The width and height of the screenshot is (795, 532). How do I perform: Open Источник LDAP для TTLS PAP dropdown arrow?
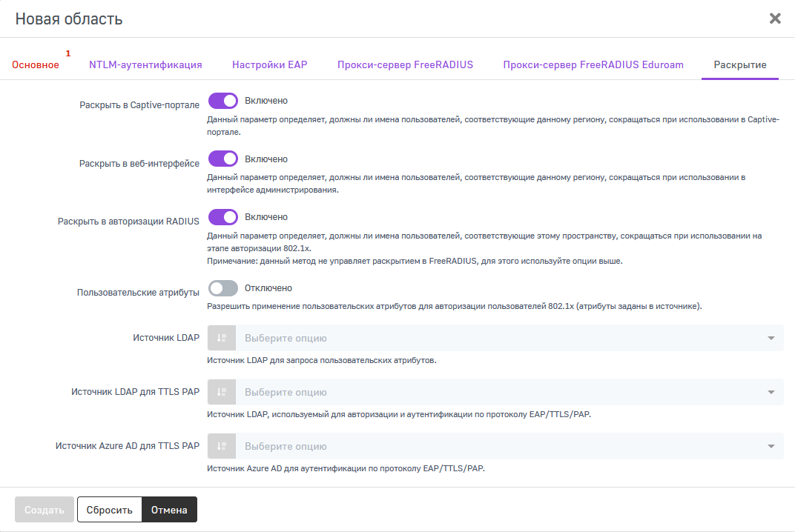(771, 393)
